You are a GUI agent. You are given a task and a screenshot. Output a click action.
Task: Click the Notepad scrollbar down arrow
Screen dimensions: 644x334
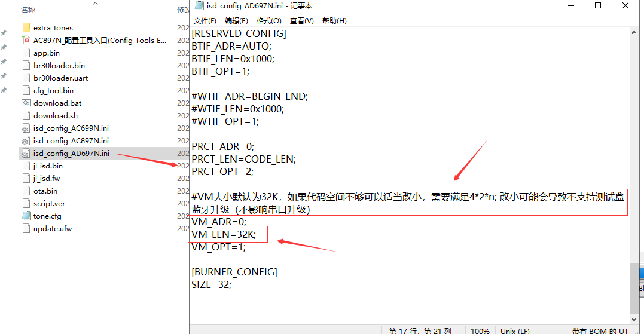(x=634, y=319)
